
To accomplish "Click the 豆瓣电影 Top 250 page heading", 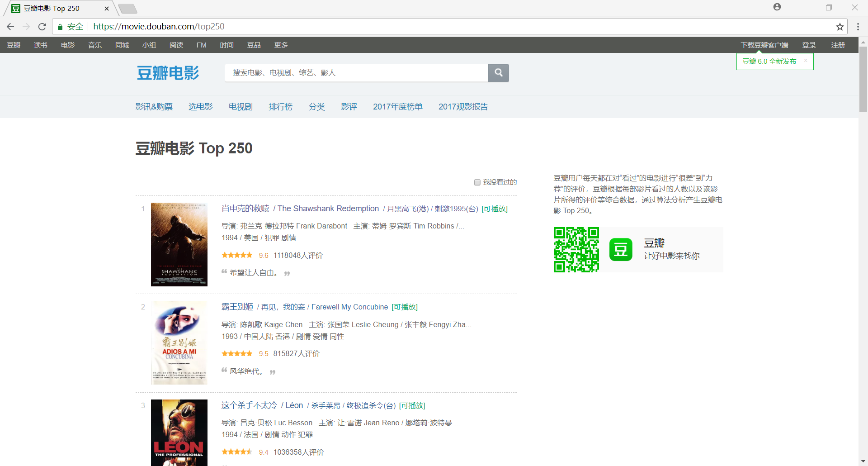I will click(x=194, y=148).
